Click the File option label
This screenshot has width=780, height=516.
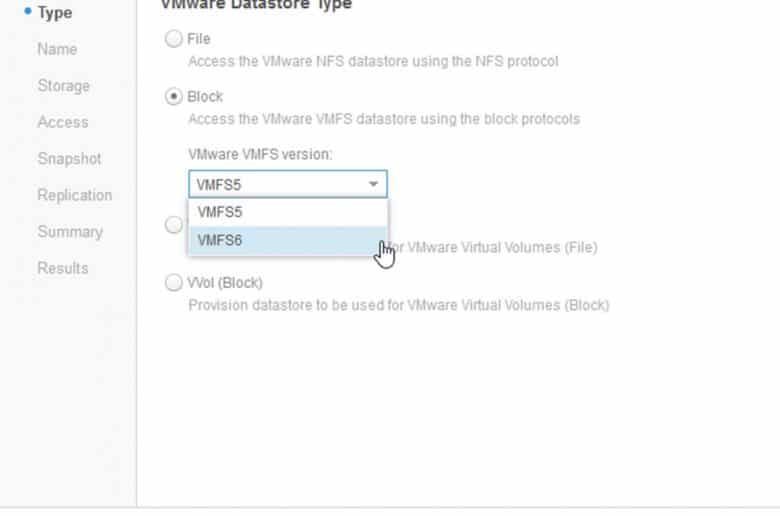pos(198,39)
